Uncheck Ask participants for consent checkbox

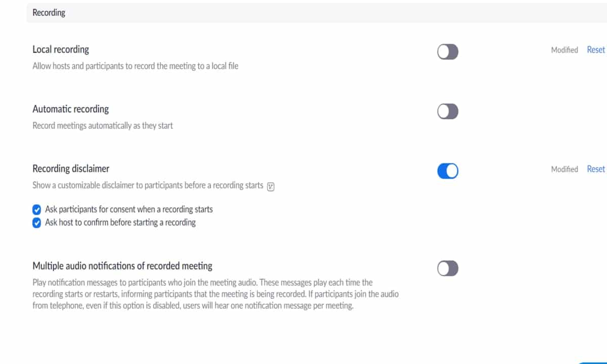[x=36, y=210]
